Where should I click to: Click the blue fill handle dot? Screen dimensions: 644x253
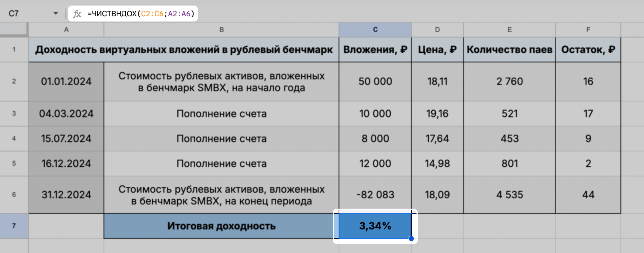tap(411, 238)
